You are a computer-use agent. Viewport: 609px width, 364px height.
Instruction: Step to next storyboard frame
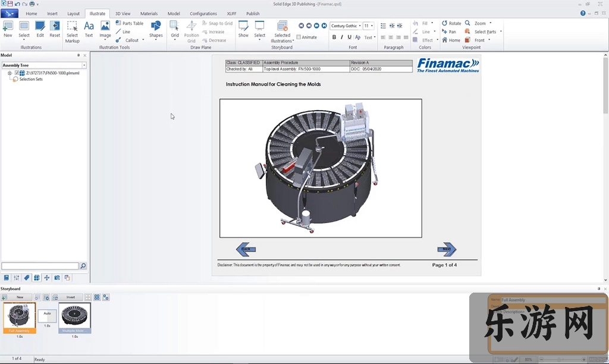point(316,26)
